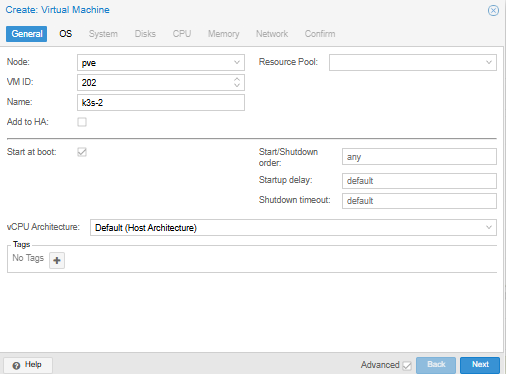506x374 pixels.
Task: Click the Back button
Action: click(x=436, y=365)
